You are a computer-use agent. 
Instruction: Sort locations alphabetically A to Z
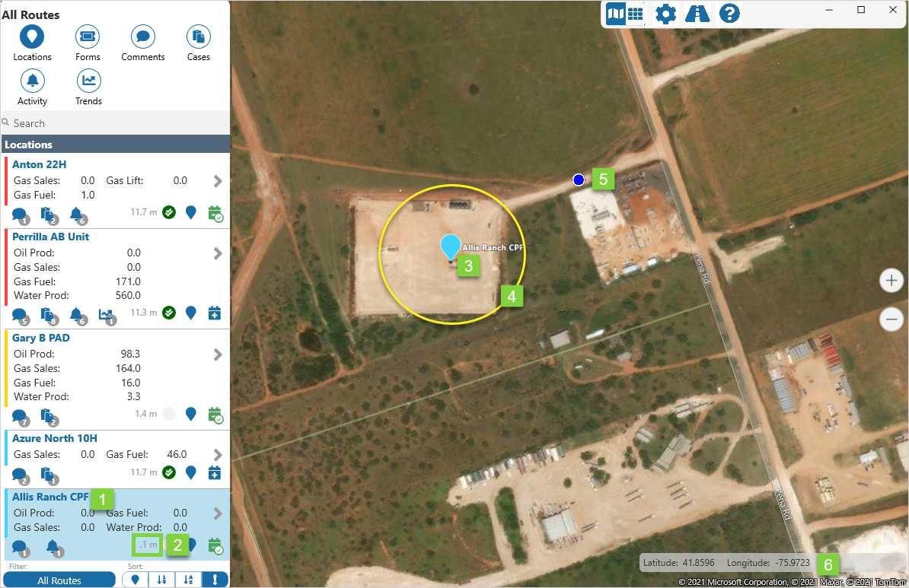pos(188,580)
